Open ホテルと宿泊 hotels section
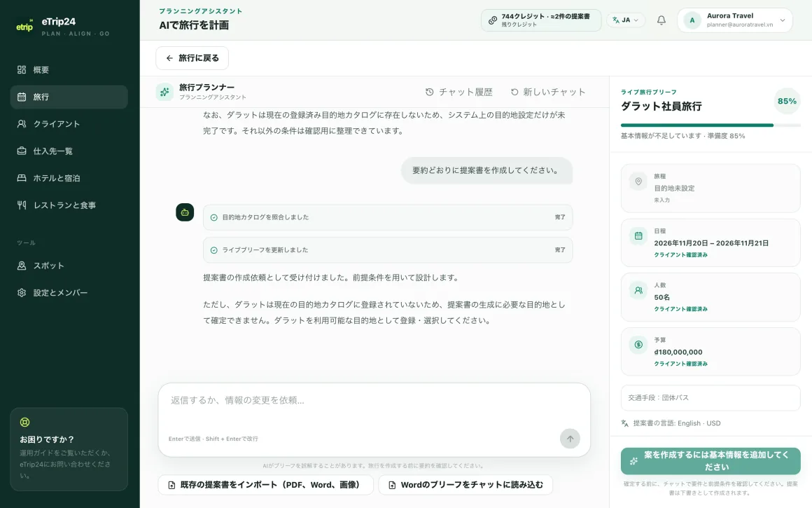The width and height of the screenshot is (812, 508). (x=69, y=178)
